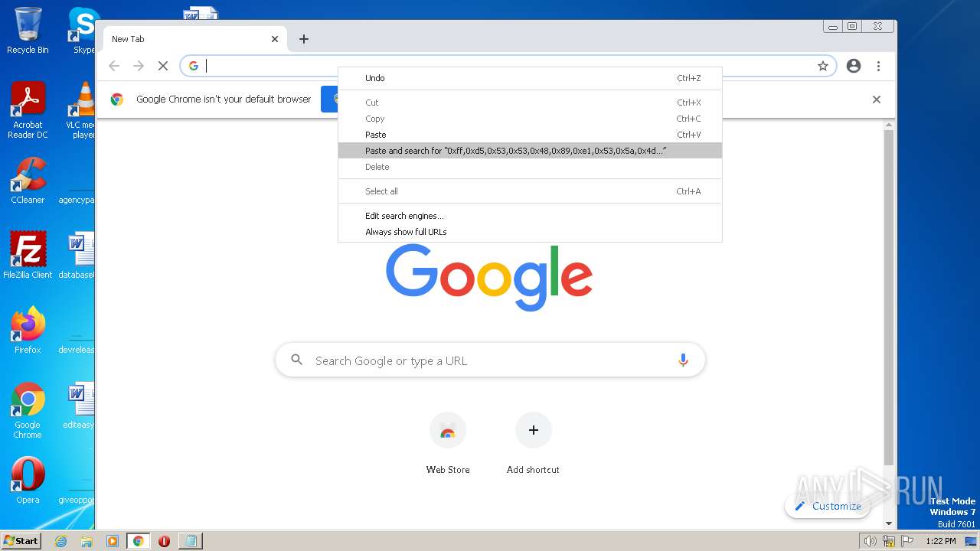Choose Select all from context menu

[530, 191]
